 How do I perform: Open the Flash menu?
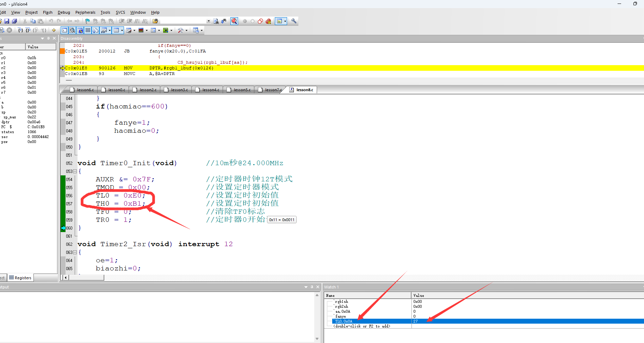pos(48,12)
